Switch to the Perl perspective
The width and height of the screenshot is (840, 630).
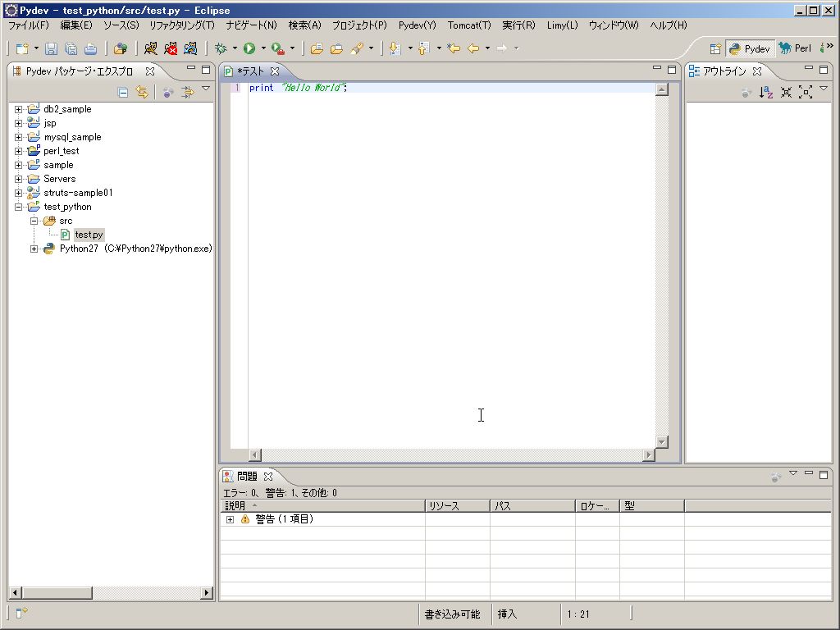pyautogui.click(x=796, y=48)
